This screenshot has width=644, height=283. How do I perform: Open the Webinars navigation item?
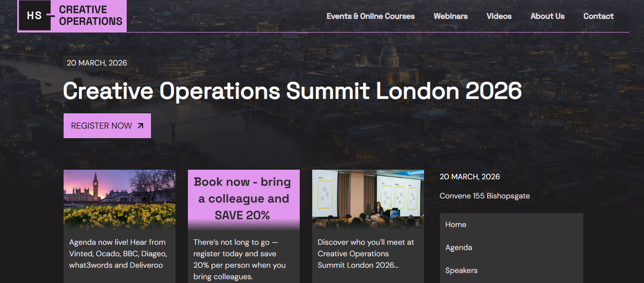[x=450, y=16]
